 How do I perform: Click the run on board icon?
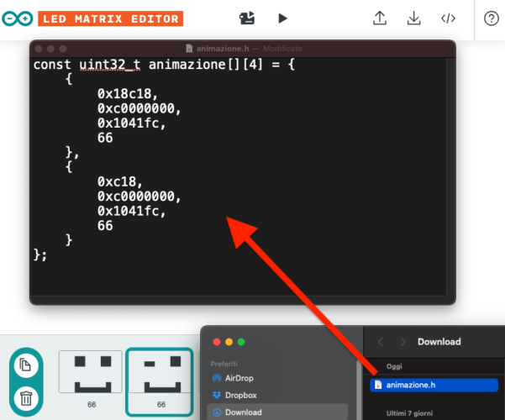click(247, 18)
